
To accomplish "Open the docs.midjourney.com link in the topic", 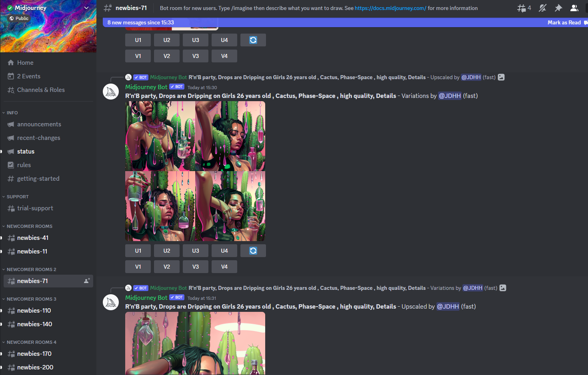I will pyautogui.click(x=390, y=8).
